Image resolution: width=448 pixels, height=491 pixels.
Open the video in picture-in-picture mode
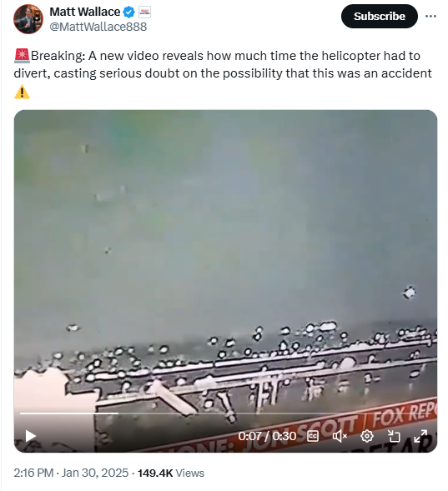click(394, 436)
